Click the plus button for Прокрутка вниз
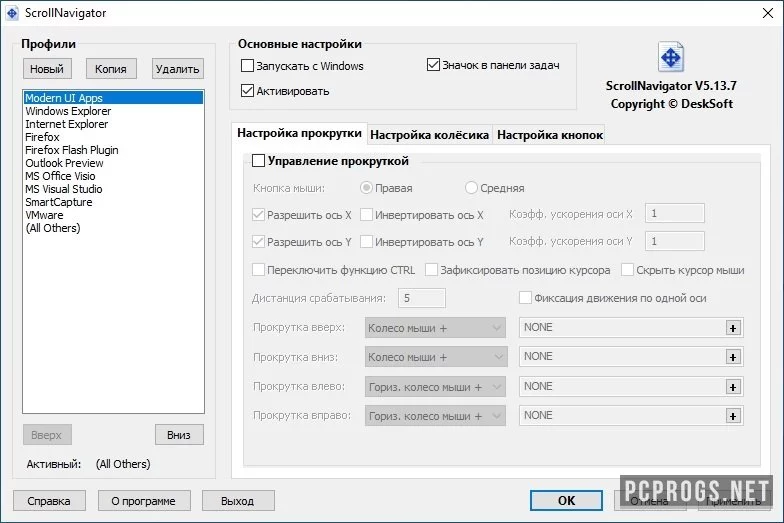 [x=733, y=357]
